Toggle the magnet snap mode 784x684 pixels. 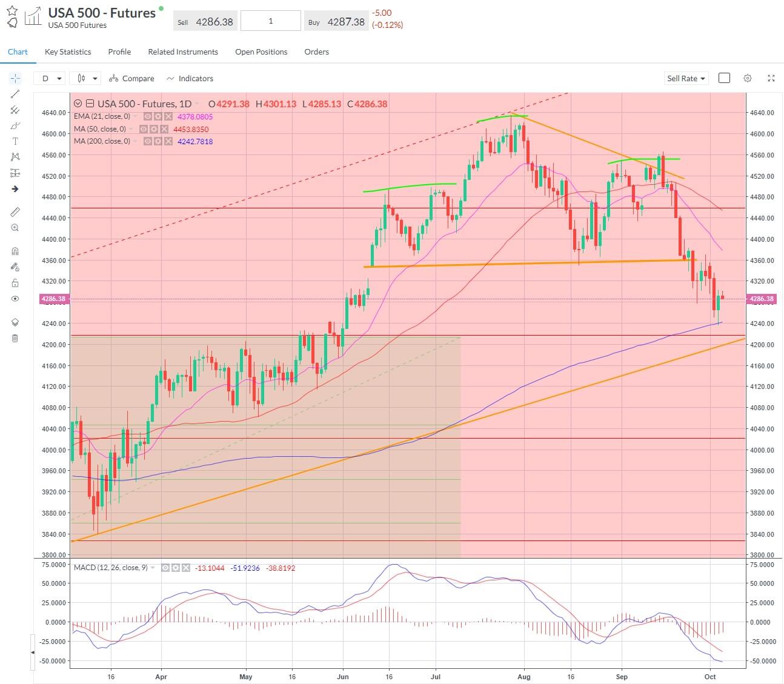coord(15,251)
